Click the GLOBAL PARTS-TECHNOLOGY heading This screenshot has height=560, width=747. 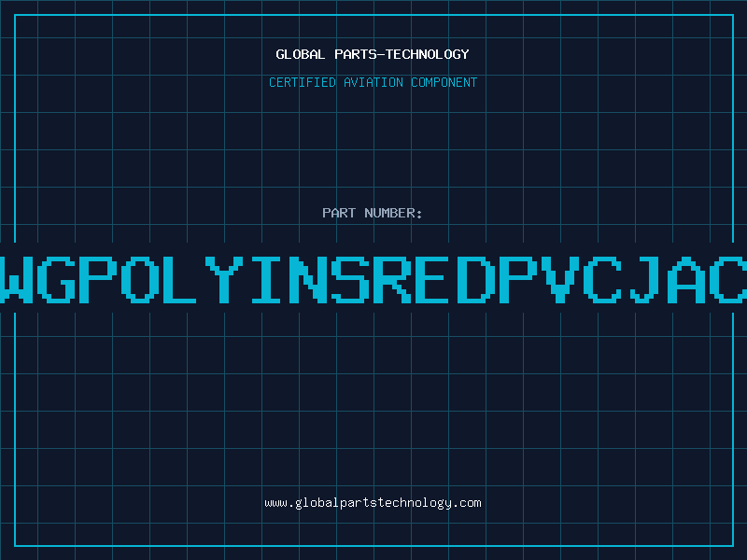point(373,54)
